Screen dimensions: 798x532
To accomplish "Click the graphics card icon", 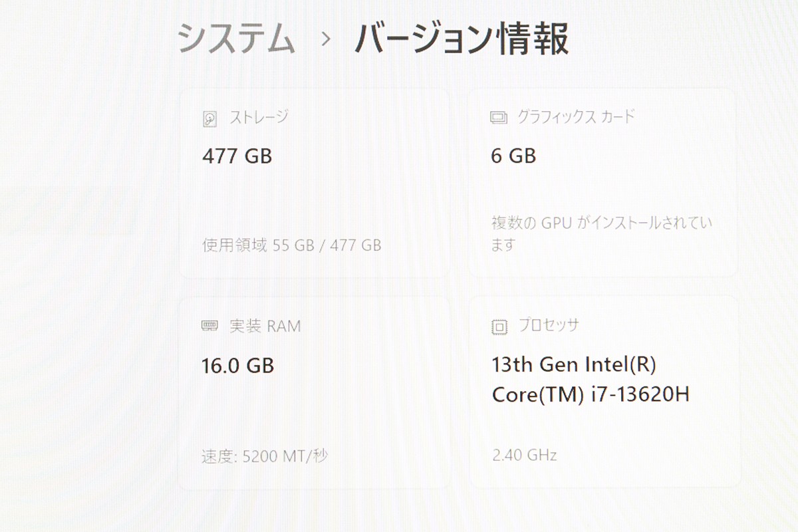I will coord(498,118).
